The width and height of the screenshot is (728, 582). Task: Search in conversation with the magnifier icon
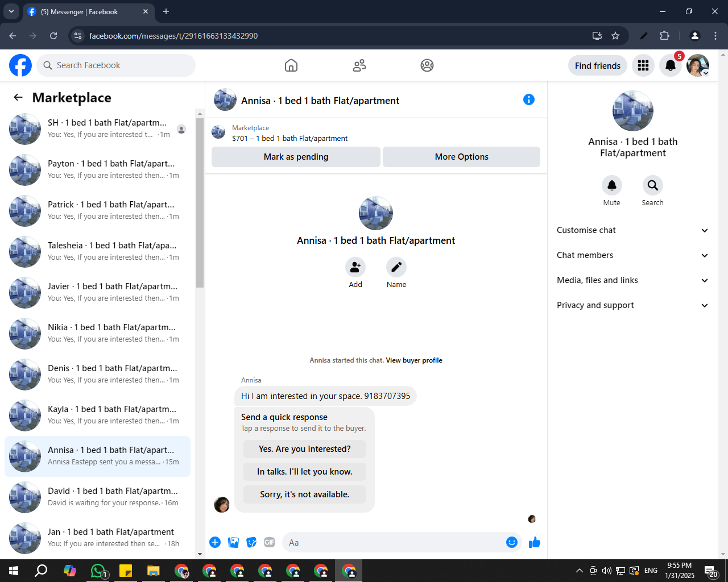tap(653, 185)
